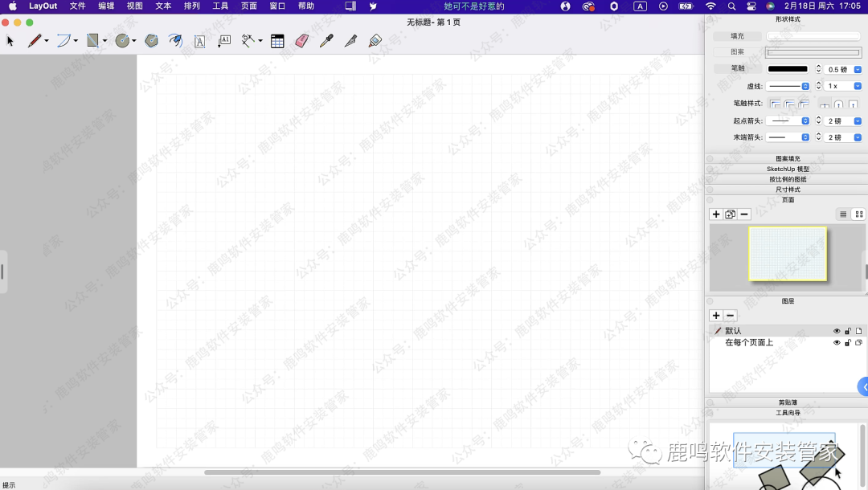Open the 虚线 dash pattern dropdown
The width and height of the screenshot is (868, 490).
click(788, 86)
